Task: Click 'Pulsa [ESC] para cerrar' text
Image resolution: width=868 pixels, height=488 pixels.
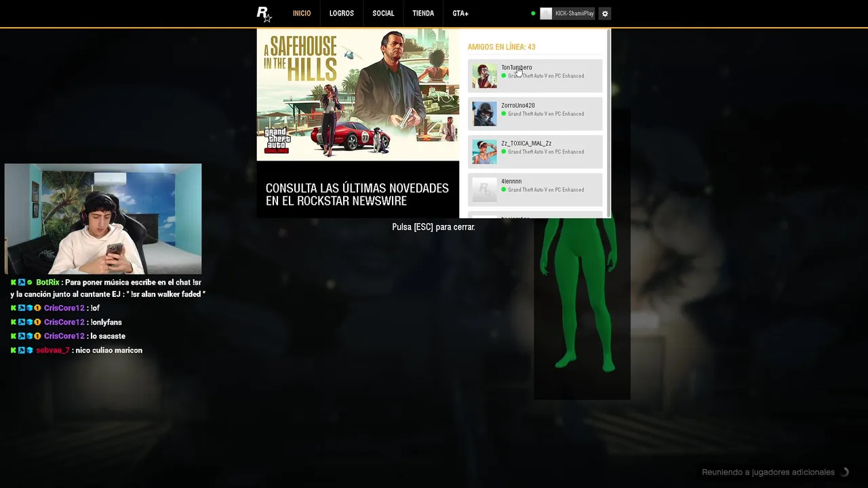Action: tap(433, 227)
